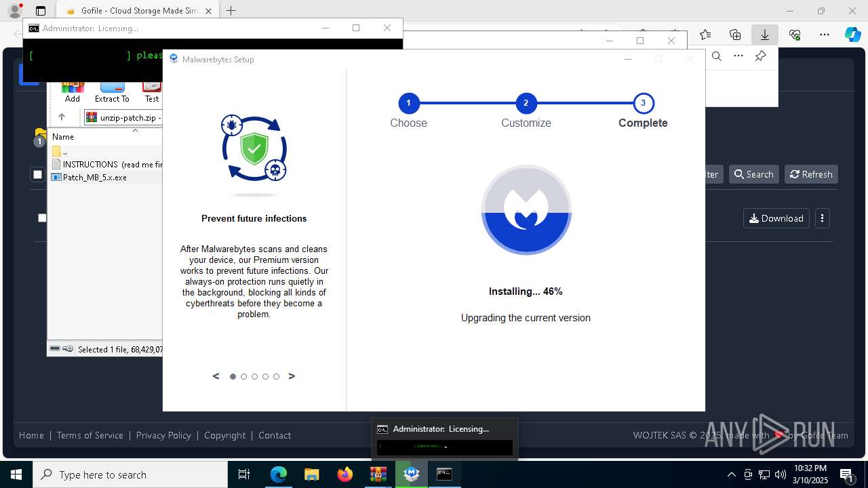
Task: Open Firefox from taskbar
Action: point(344,474)
